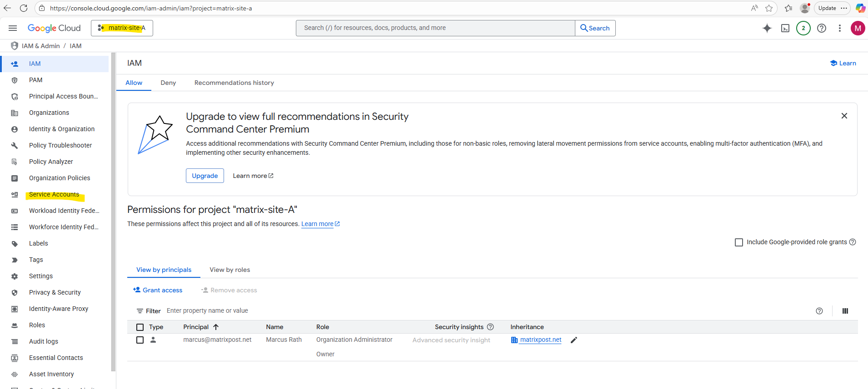This screenshot has width=868, height=389.
Task: Open the three-dot more options menu in header
Action: click(x=840, y=28)
